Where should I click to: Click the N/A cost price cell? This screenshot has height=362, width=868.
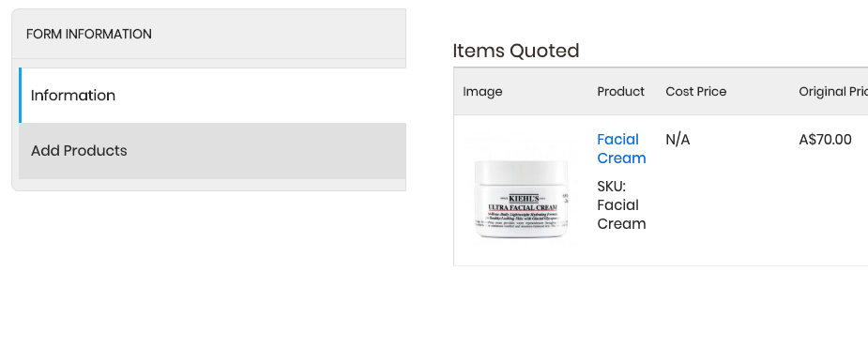coord(678,140)
